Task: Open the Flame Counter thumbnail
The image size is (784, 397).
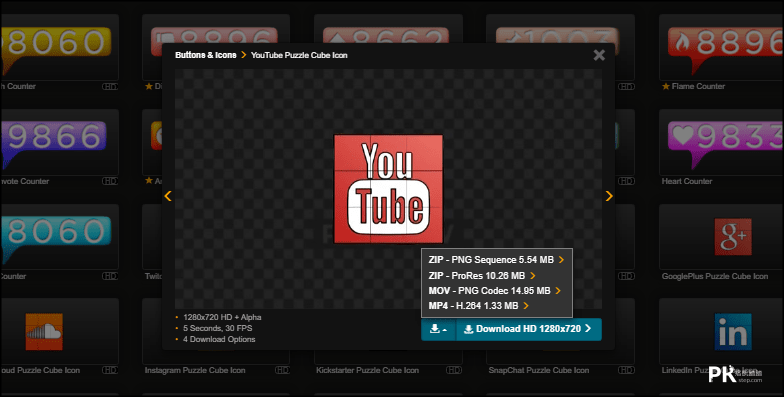Action: click(722, 48)
